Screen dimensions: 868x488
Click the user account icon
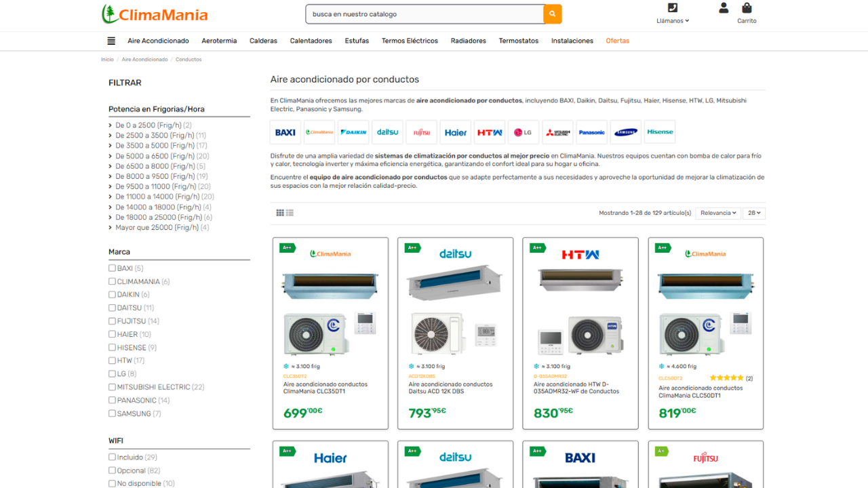[724, 8]
